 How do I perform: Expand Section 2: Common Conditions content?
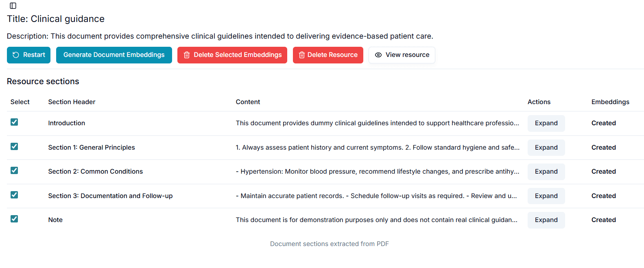pos(546,171)
